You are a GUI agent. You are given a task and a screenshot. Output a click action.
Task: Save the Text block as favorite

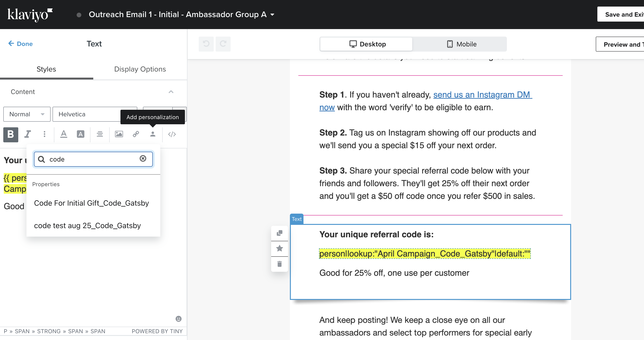(280, 248)
